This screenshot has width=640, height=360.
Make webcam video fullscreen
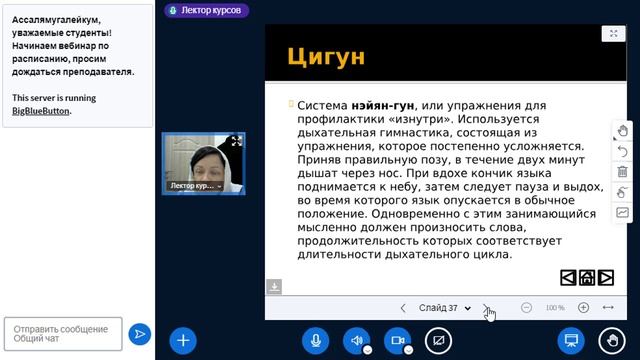(236, 142)
